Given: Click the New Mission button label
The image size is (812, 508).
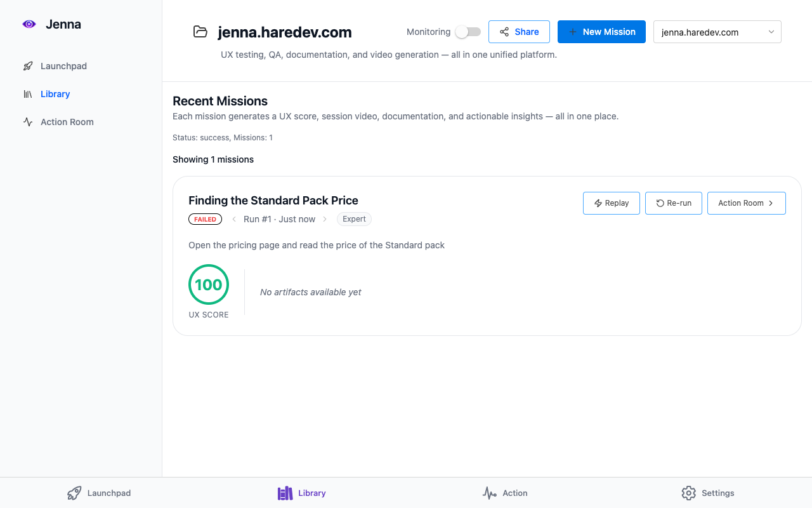Looking at the screenshot, I should pyautogui.click(x=609, y=32).
